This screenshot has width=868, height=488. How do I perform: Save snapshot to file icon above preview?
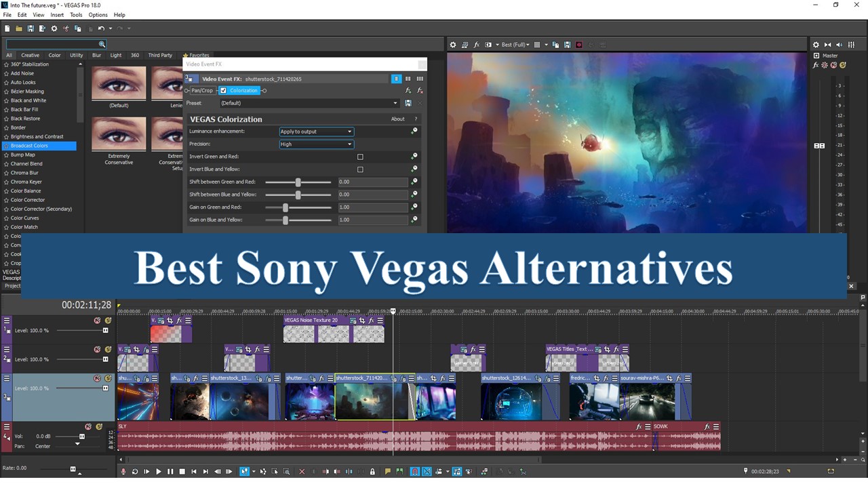[567, 45]
